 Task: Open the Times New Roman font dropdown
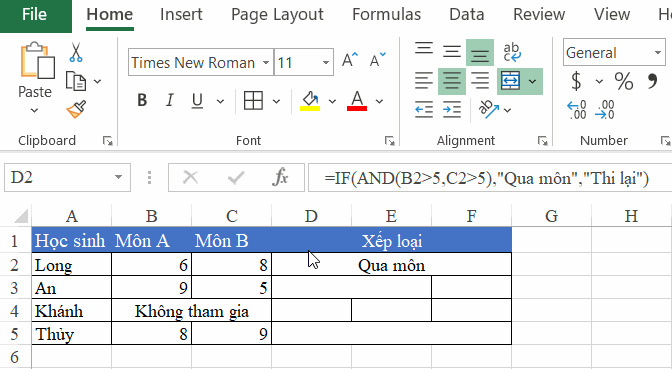tap(266, 63)
